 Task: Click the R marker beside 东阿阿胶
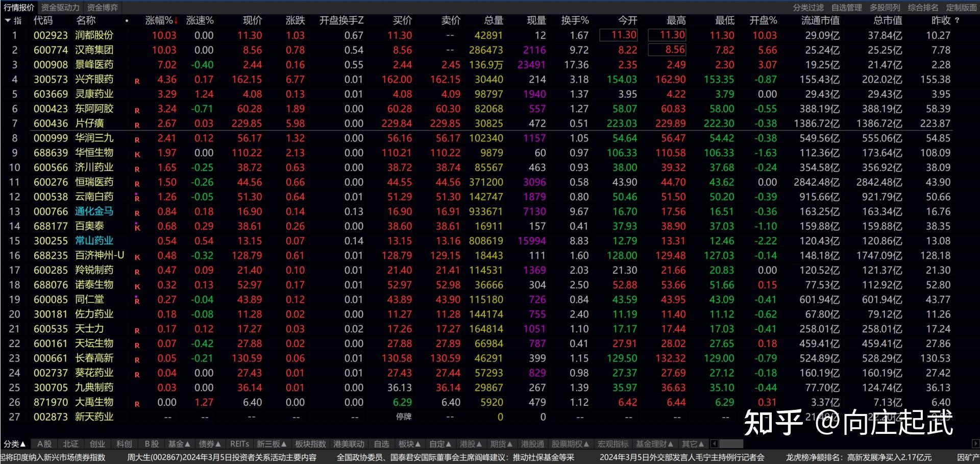click(137, 110)
